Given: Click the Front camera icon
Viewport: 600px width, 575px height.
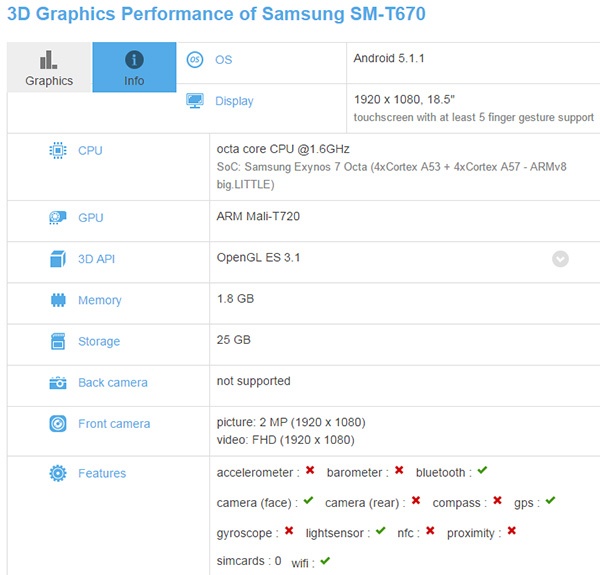Looking at the screenshot, I should 58,423.
